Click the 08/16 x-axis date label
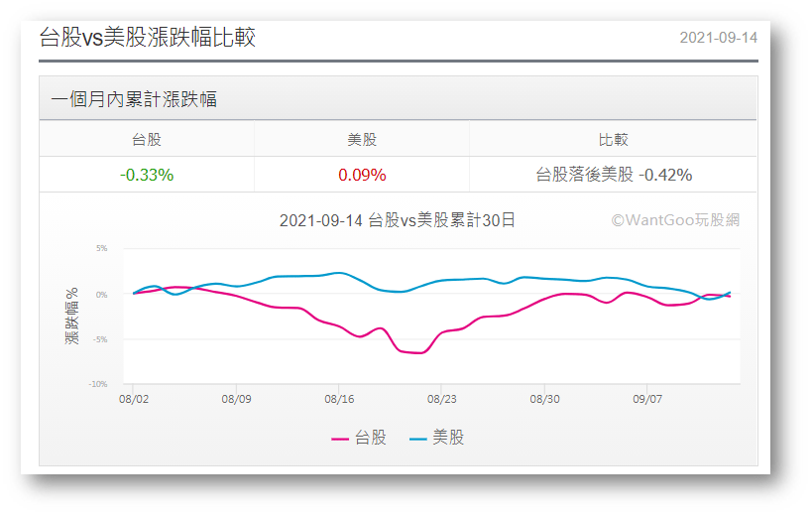Image resolution: width=812 pixels, height=516 pixels. click(x=339, y=399)
